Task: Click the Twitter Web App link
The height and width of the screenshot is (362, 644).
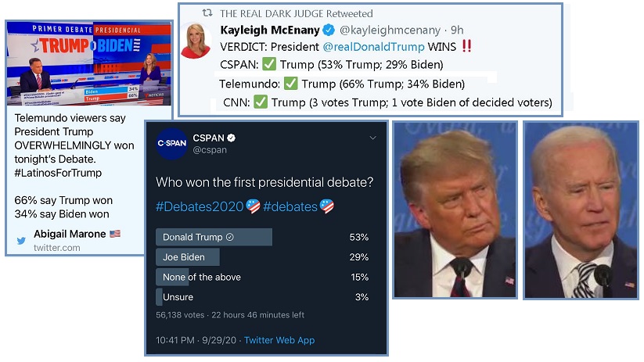Action: pos(279,340)
